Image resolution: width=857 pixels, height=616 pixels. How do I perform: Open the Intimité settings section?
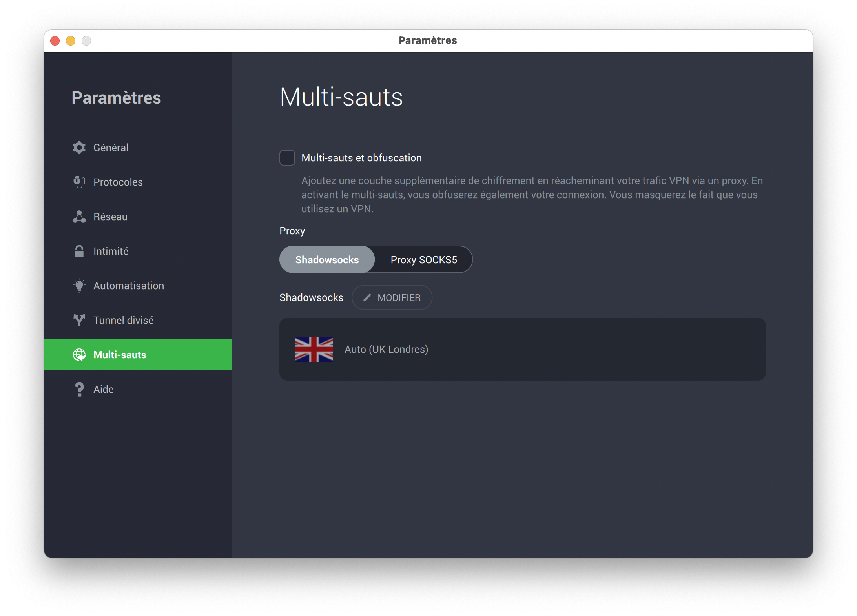coord(138,251)
